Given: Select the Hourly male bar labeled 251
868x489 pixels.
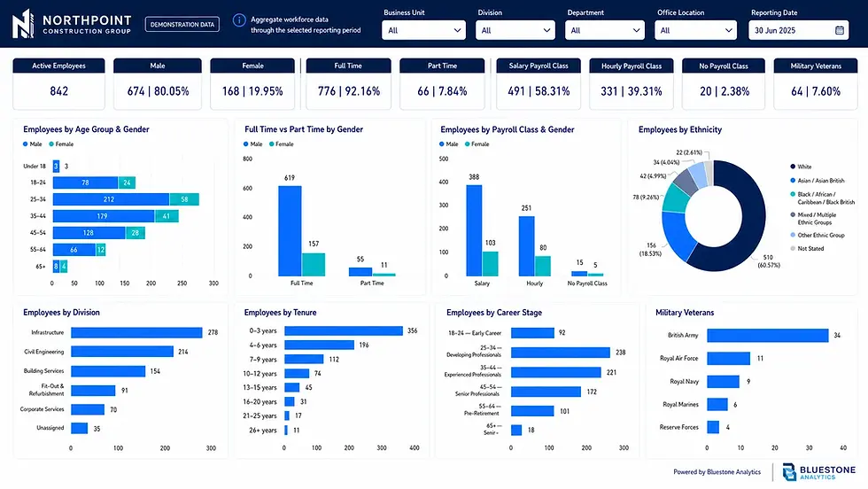Looking at the screenshot, I should [526, 246].
